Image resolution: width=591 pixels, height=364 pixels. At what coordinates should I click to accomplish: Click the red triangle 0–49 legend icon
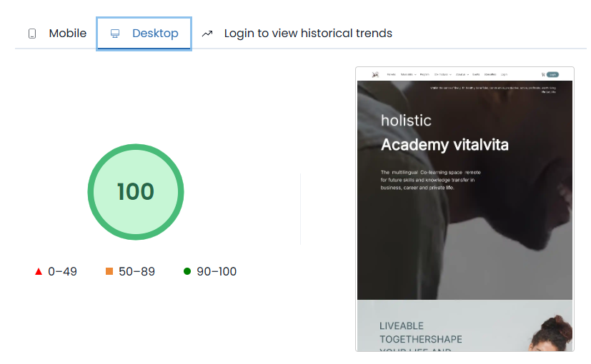[x=39, y=271]
